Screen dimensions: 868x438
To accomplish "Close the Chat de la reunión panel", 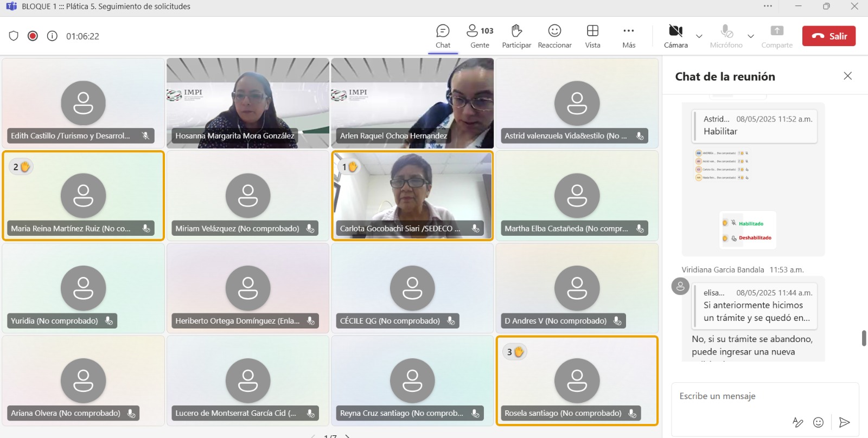I will click(x=847, y=76).
